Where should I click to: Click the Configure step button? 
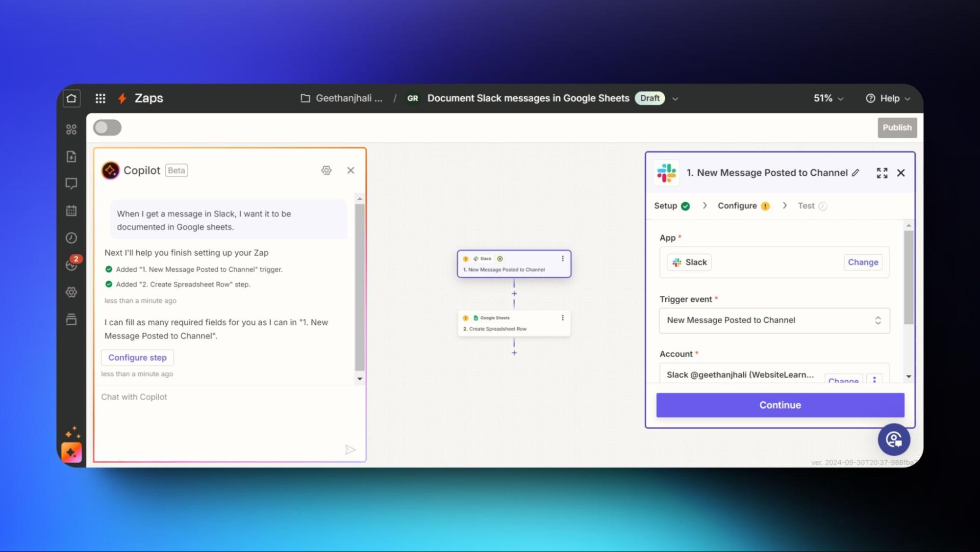(137, 357)
